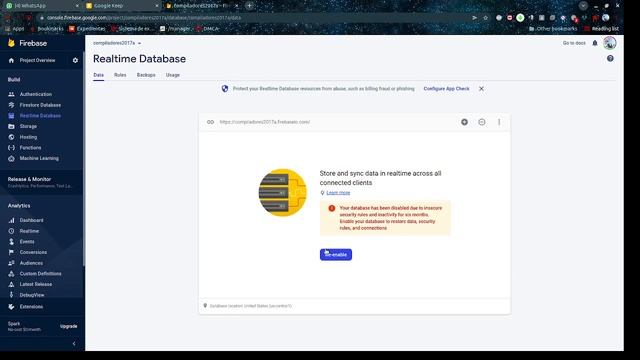Viewport: 640px width, 360px height.
Task: Collapse the sidebar with chevron
Action: click(x=74, y=344)
